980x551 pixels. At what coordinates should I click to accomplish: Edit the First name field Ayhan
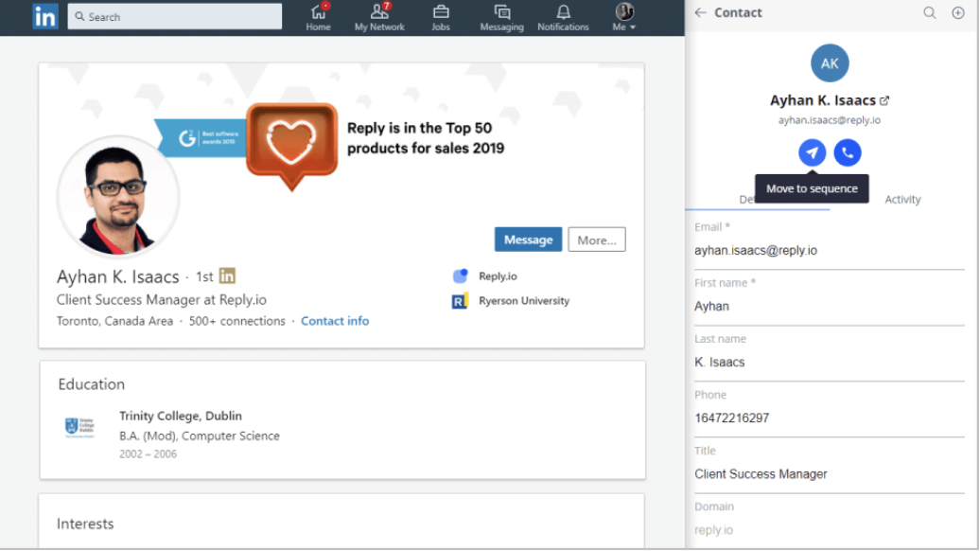(x=830, y=306)
